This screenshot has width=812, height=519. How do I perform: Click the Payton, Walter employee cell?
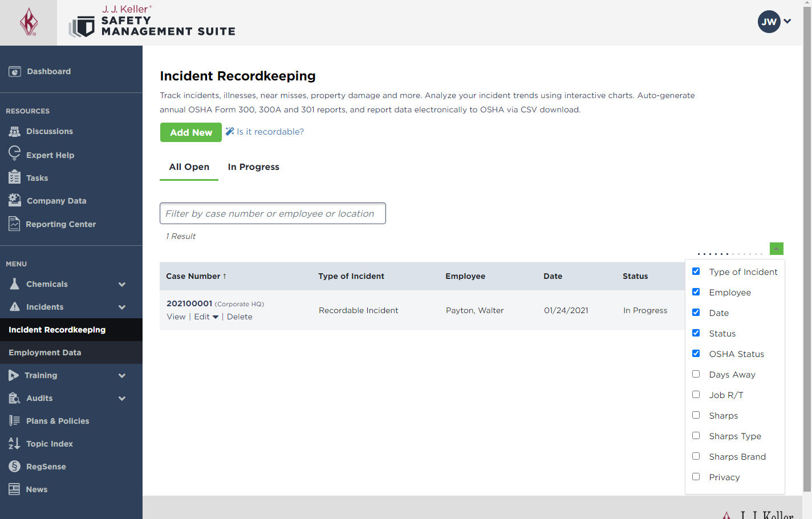coord(475,310)
